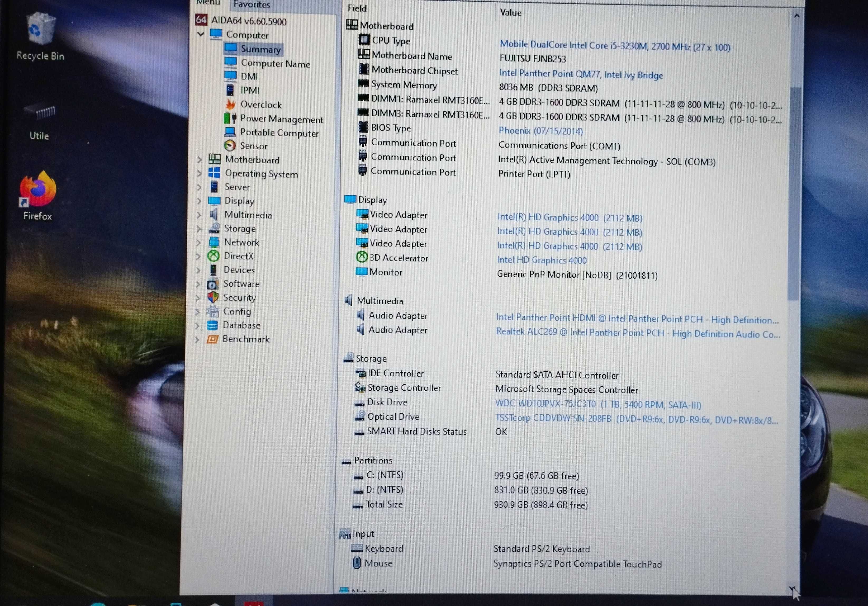
Task: Expand the Motherboard tree node
Action: (200, 159)
